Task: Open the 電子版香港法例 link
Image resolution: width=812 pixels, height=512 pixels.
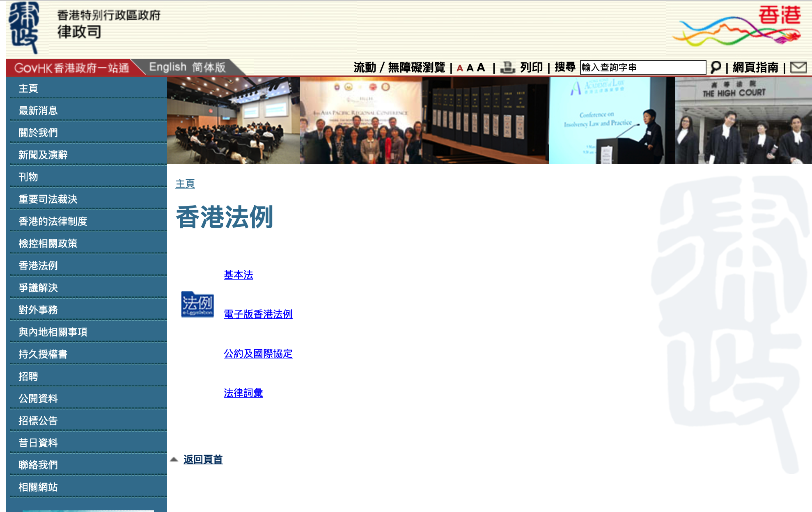Action: click(x=258, y=314)
